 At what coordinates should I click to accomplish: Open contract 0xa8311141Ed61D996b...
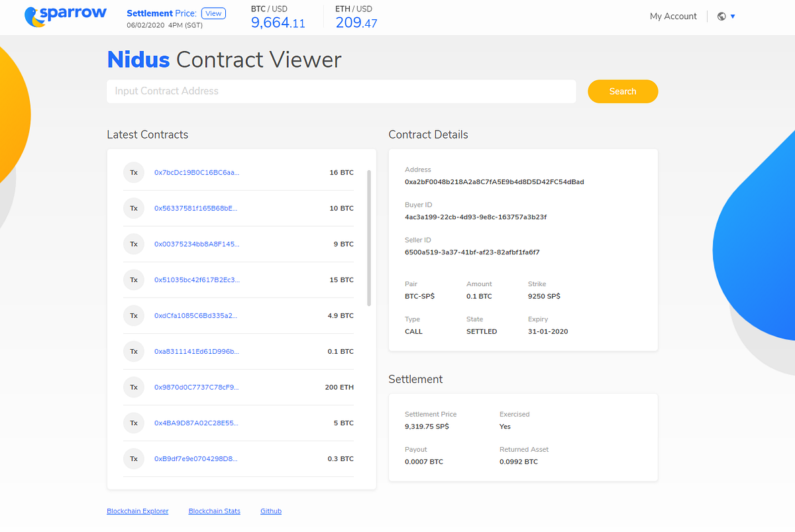[x=197, y=351]
